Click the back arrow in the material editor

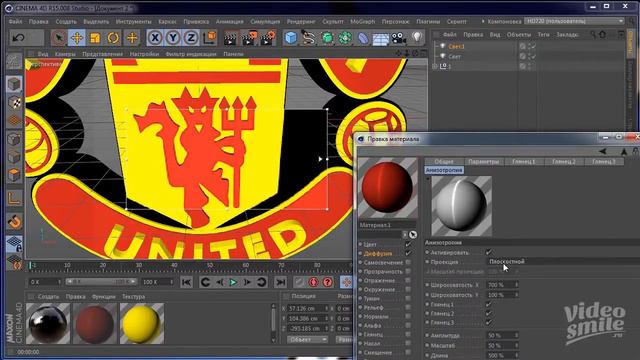click(x=603, y=151)
